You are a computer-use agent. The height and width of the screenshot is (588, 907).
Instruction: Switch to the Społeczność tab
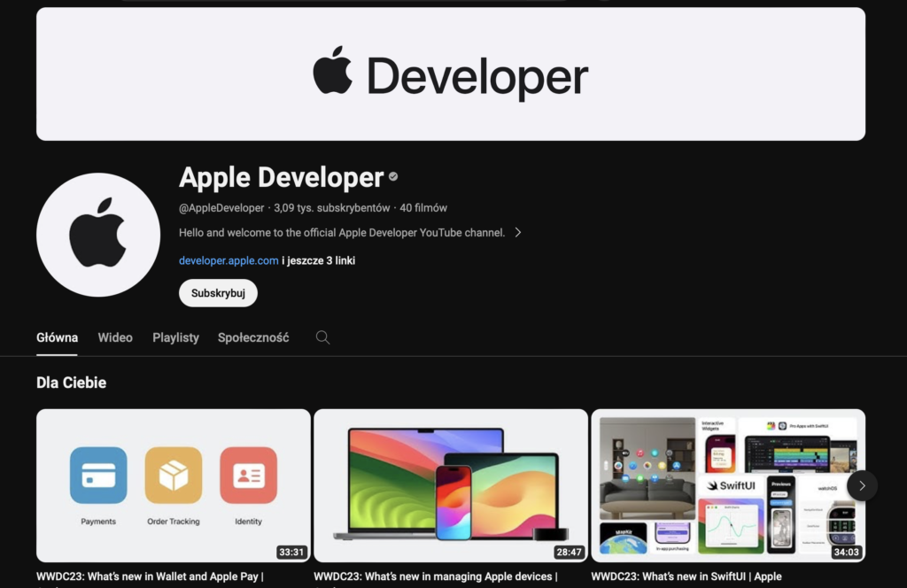pyautogui.click(x=253, y=337)
